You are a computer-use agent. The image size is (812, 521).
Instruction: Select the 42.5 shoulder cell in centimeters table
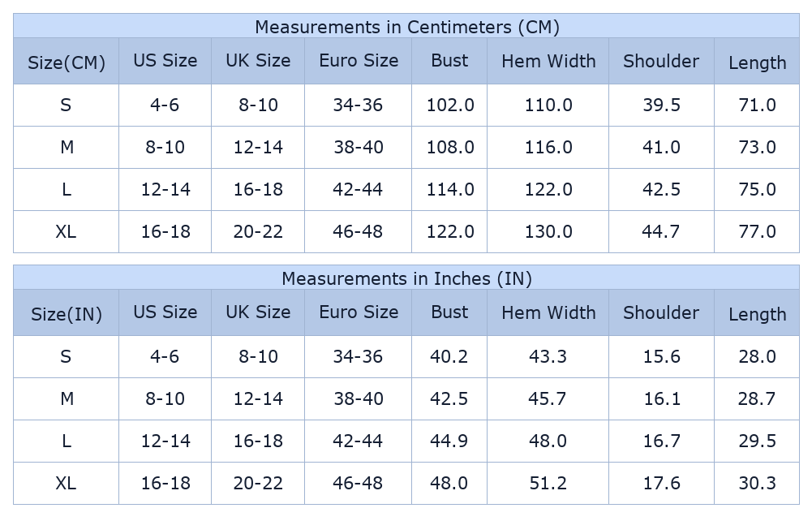661,189
